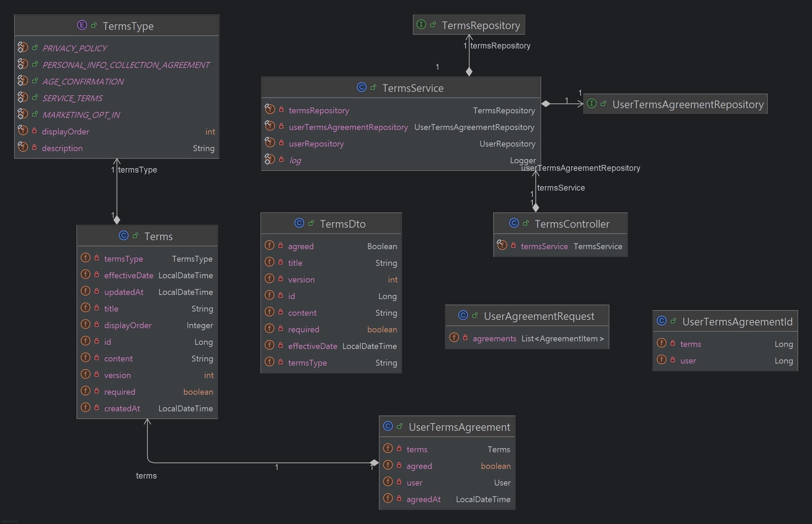
Task: Click the enum icon beside TermsType
Action: point(82,25)
